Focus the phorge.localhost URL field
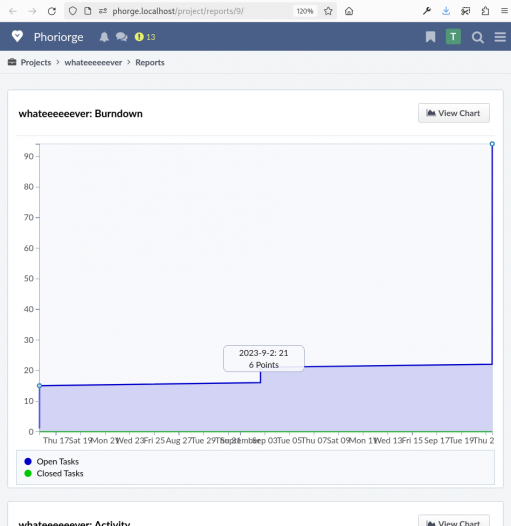The width and height of the screenshot is (511, 526). pos(201,11)
